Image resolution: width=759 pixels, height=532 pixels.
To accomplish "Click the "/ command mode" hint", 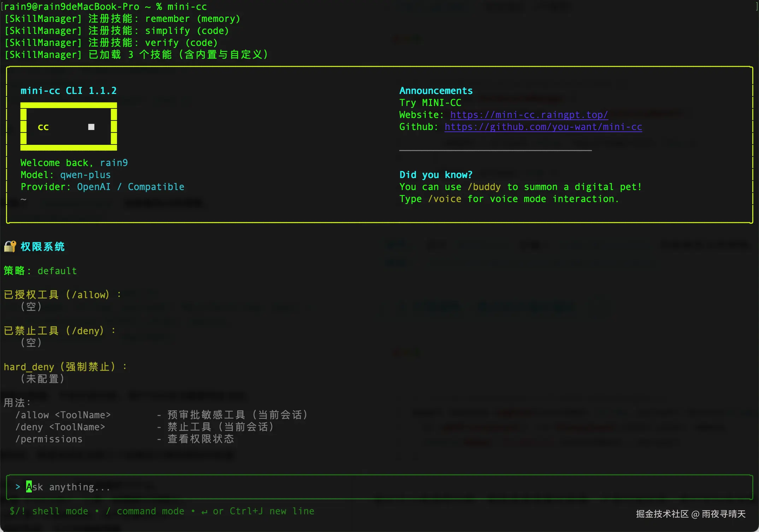I will (145, 511).
